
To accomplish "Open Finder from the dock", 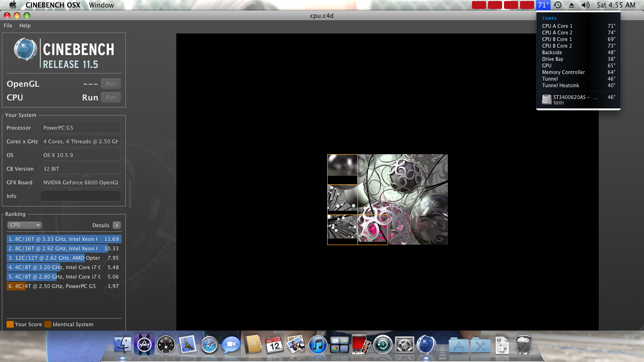I will pyautogui.click(x=123, y=345).
